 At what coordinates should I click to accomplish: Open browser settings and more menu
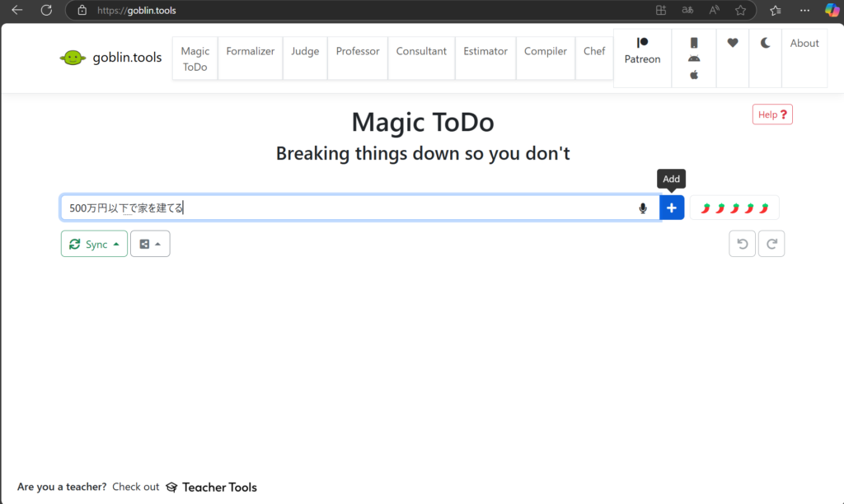click(804, 11)
